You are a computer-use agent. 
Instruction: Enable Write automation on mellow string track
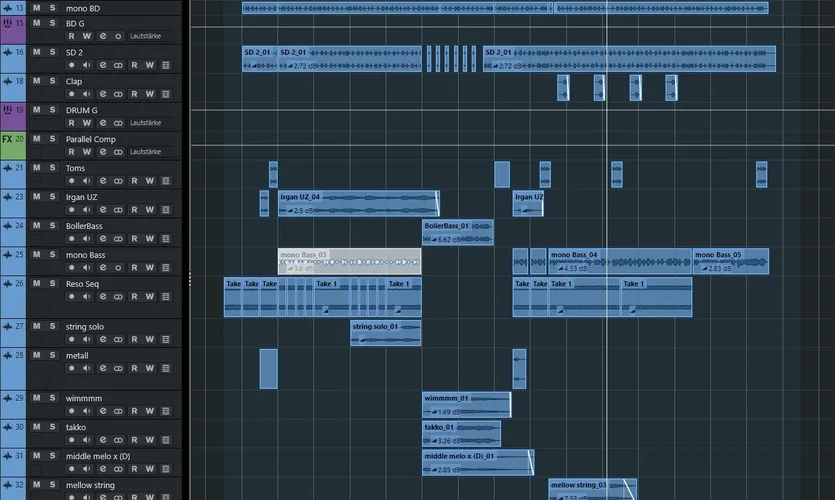coord(149,498)
